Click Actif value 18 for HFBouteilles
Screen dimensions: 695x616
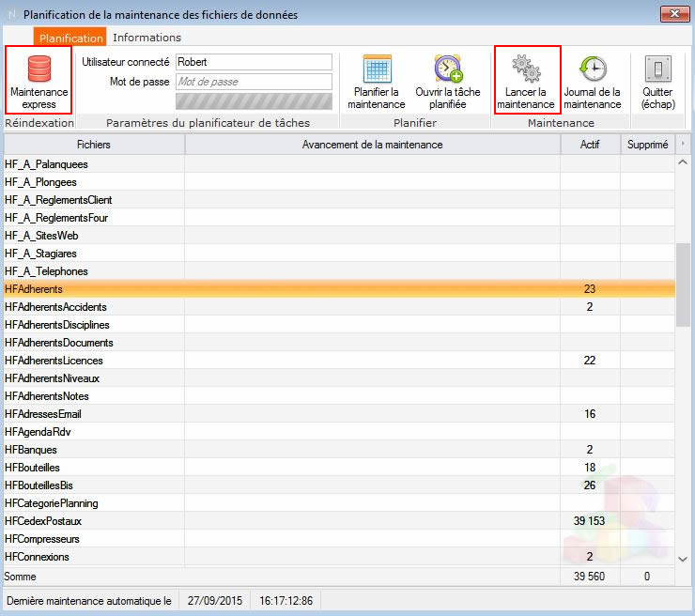(x=590, y=468)
